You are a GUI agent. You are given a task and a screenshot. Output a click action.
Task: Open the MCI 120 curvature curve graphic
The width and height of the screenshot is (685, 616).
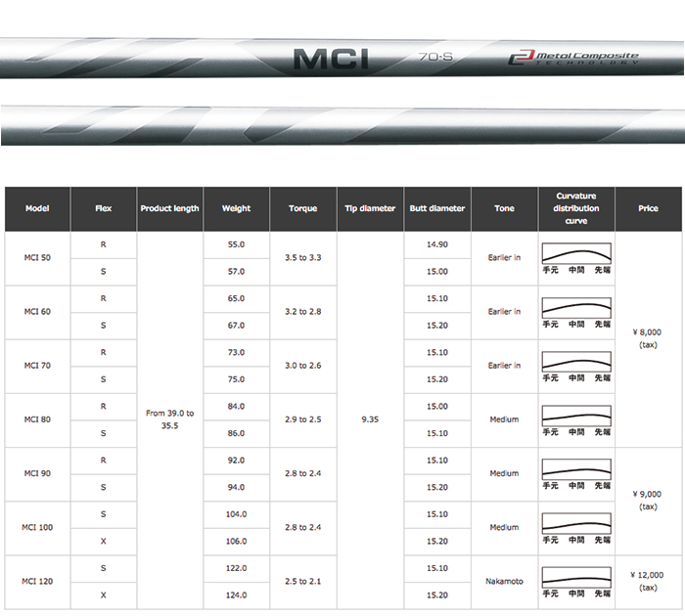pos(576,581)
